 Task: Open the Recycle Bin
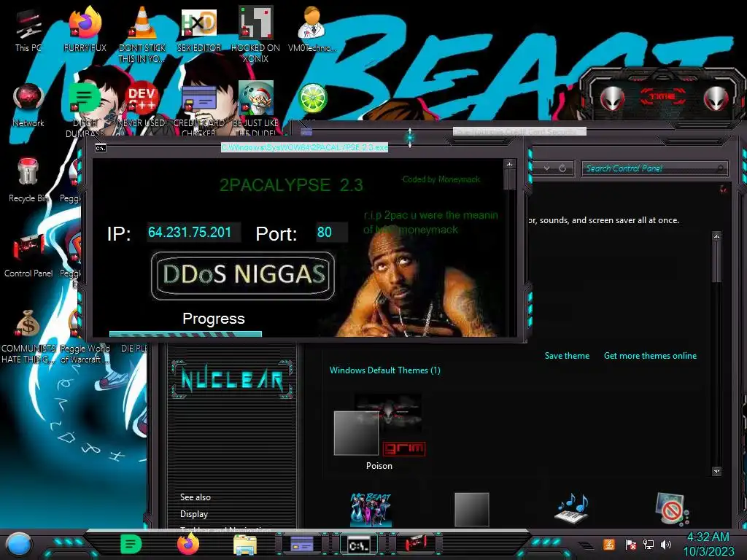(x=28, y=180)
